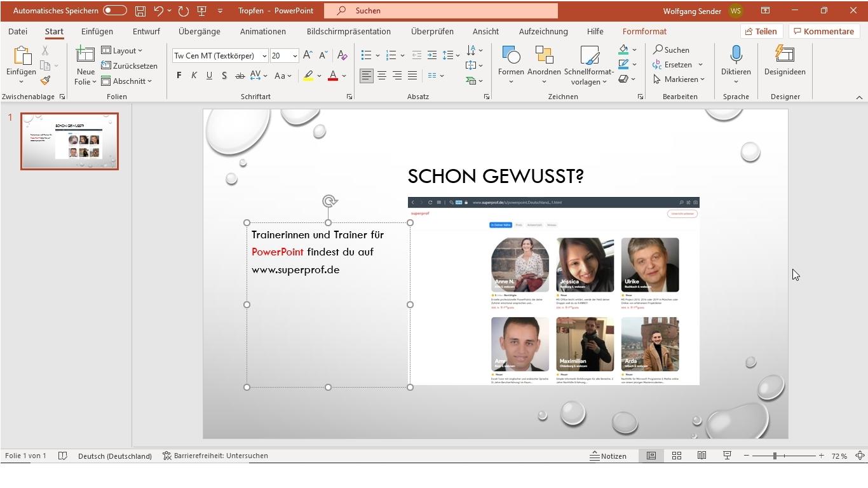868x488 pixels.
Task: Select slide 1 thumbnail
Action: pos(69,141)
